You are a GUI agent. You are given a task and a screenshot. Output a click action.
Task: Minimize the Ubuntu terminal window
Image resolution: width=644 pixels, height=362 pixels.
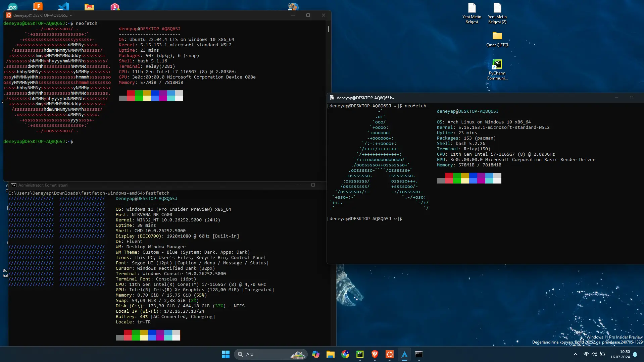tap(293, 15)
